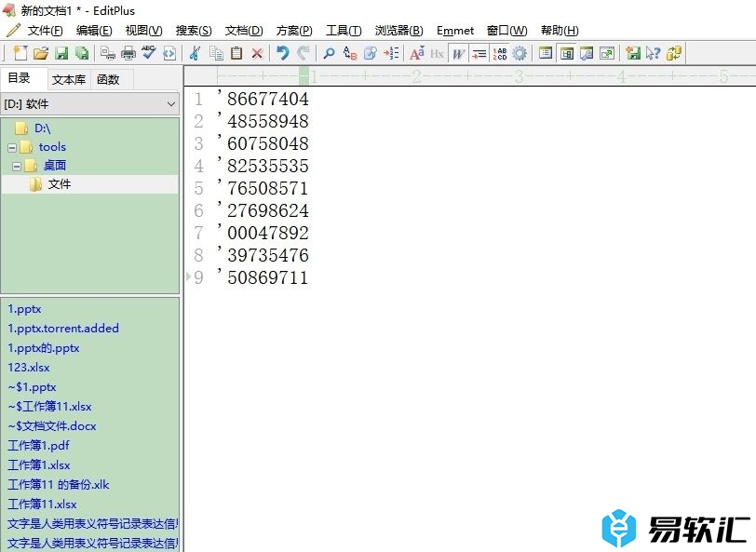Viewport: 756px width, 552px height.
Task: Click the Find in Files icon
Action: pyautogui.click(x=371, y=53)
